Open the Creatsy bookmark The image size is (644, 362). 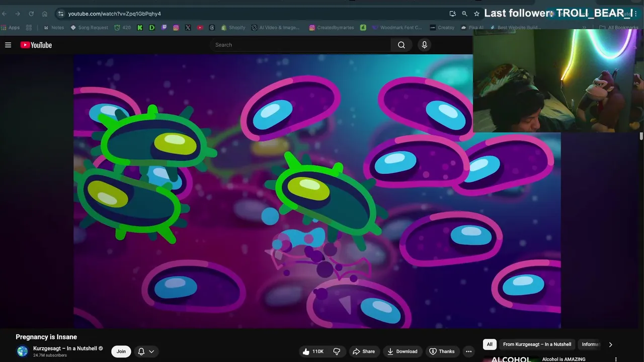coord(442,28)
